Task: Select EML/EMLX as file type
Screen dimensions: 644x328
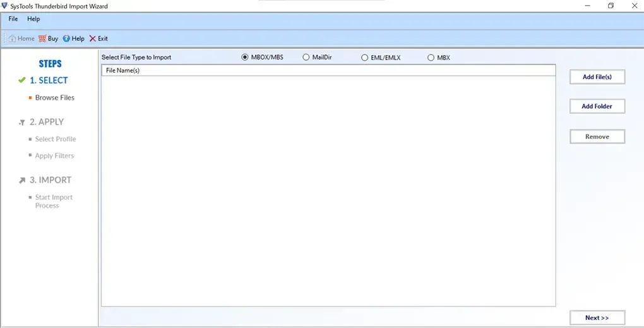Action: [x=364, y=58]
